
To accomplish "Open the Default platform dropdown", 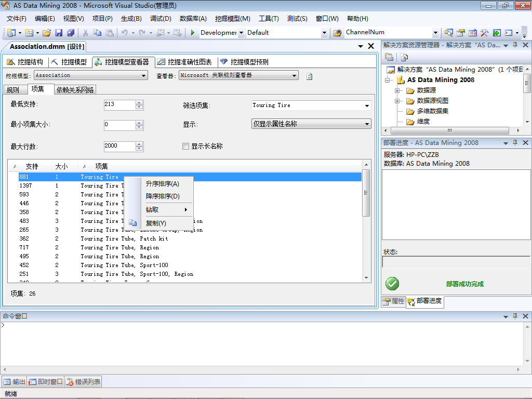I will pyautogui.click(x=324, y=33).
